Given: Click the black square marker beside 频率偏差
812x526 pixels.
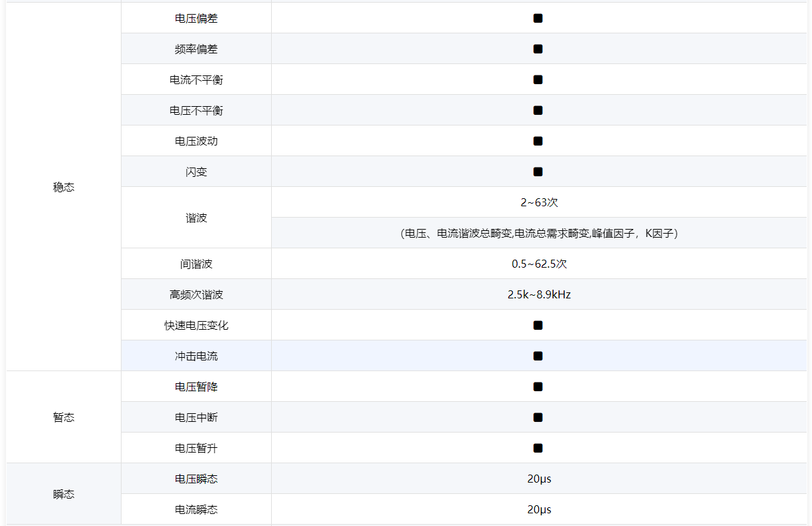Looking at the screenshot, I should [x=538, y=49].
